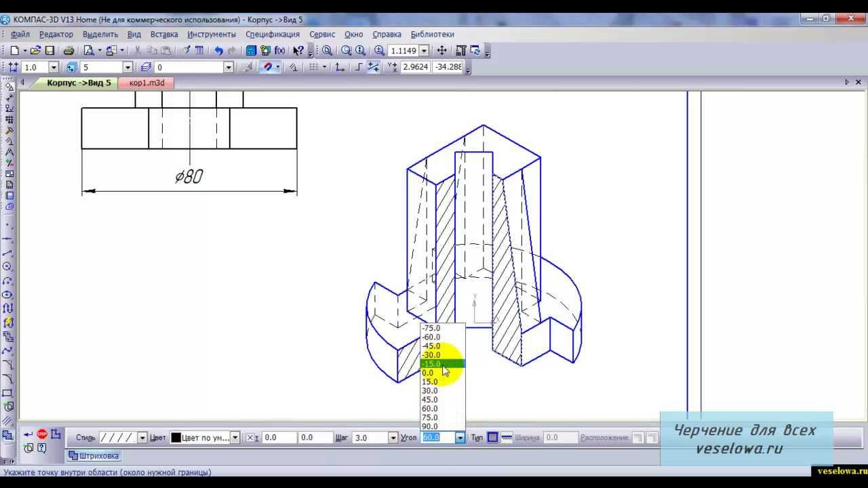The height and width of the screenshot is (488, 868).
Task: Choose 0.0 in the angle list
Action: (442, 373)
